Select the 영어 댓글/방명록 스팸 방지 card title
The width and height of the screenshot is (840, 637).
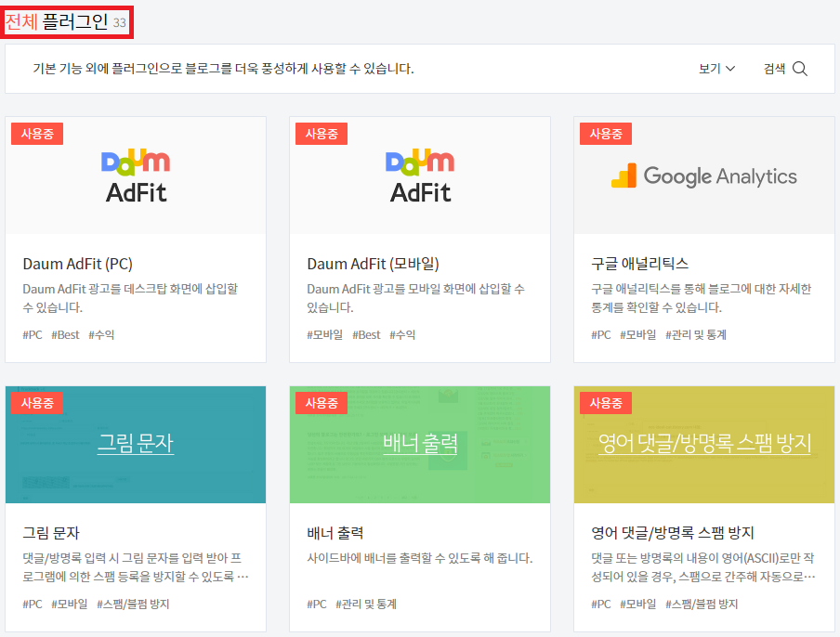pyautogui.click(x=673, y=533)
